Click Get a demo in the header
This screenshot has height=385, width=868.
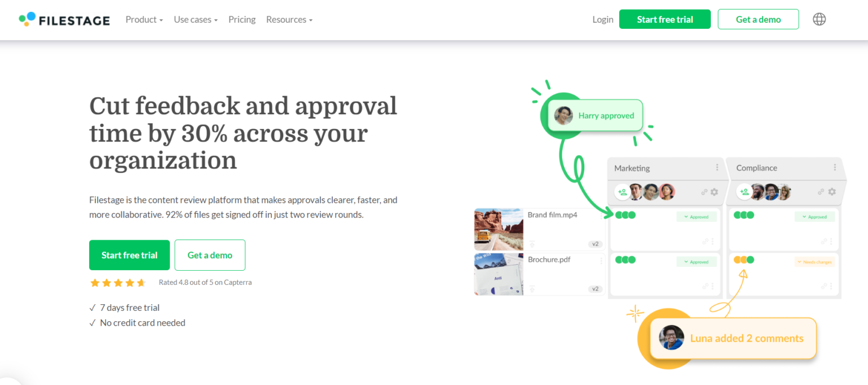click(x=758, y=19)
